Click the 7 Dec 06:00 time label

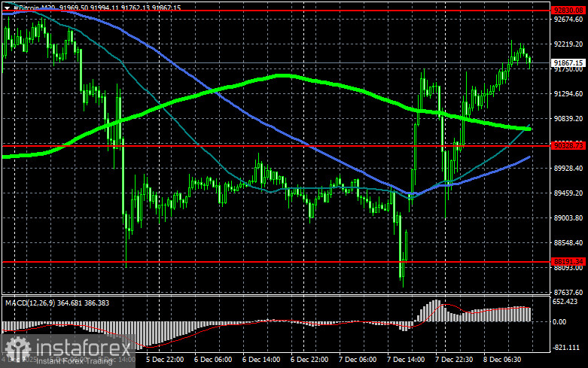click(x=358, y=360)
